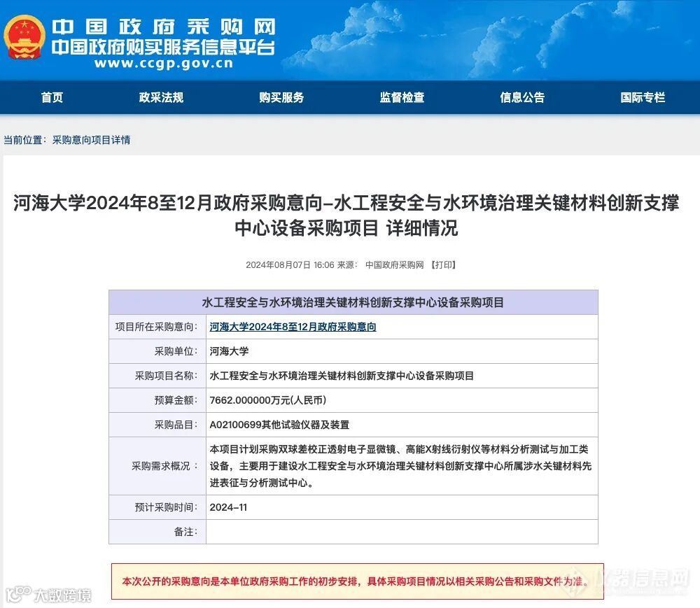The height and width of the screenshot is (608, 700).
Task: Click the label 预算金额
Action: click(x=176, y=401)
